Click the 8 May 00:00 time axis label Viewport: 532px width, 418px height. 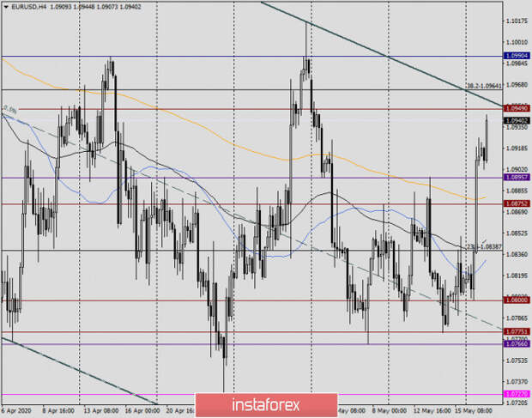pos(389,411)
